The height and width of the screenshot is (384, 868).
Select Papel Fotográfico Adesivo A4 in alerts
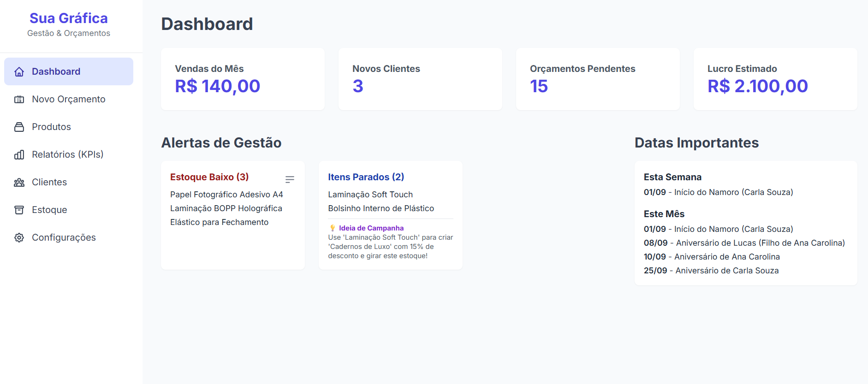tap(226, 194)
